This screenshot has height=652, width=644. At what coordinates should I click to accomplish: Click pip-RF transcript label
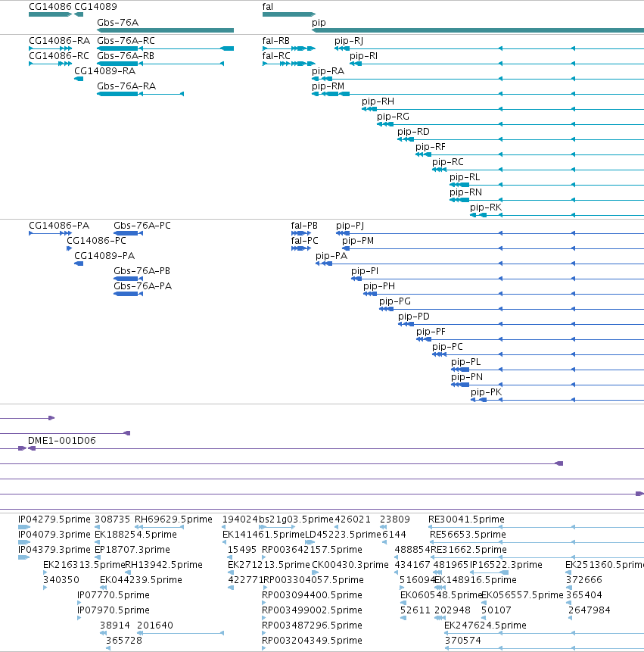click(431, 147)
